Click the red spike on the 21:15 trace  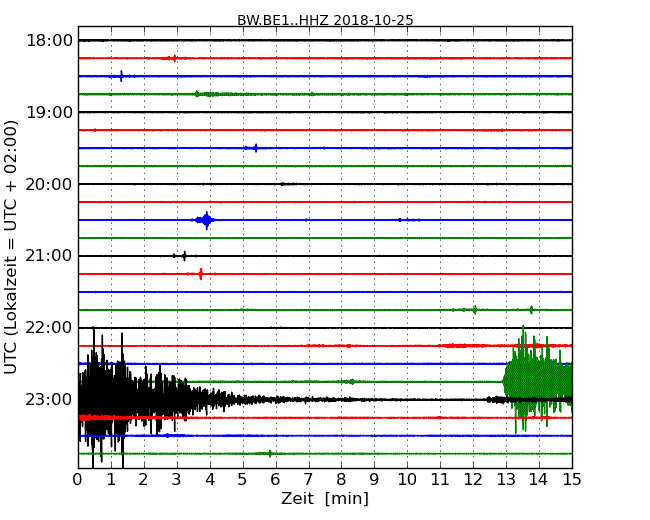[x=201, y=274]
